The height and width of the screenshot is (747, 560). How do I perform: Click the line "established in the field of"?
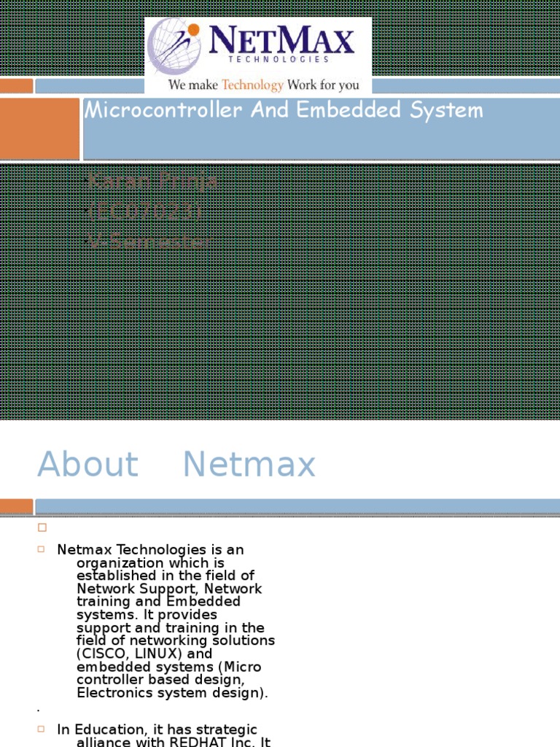pyautogui.click(x=166, y=576)
